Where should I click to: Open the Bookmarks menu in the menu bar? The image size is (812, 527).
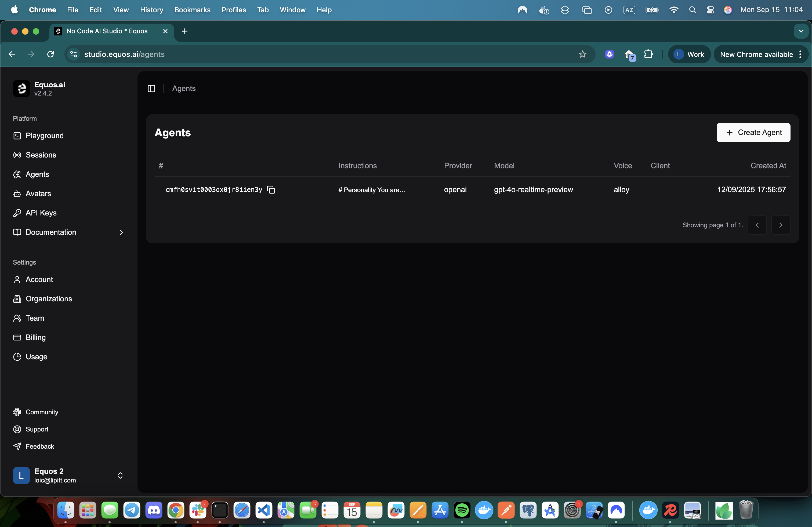coord(192,10)
